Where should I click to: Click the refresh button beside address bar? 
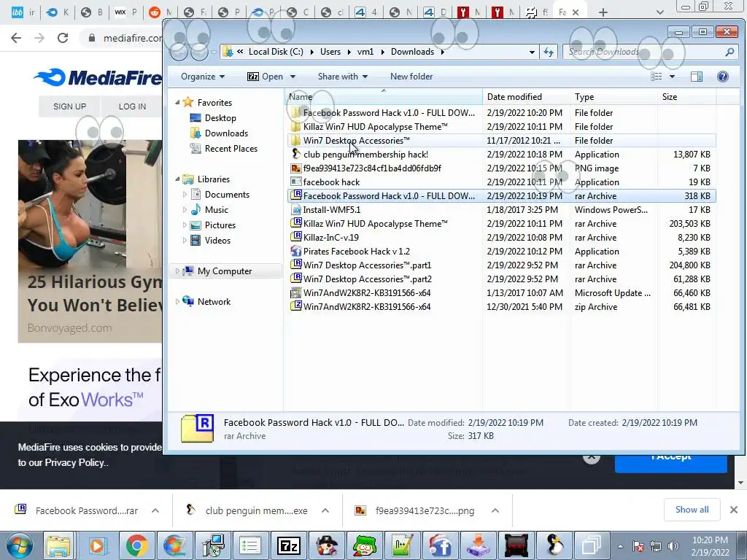[x=549, y=52]
